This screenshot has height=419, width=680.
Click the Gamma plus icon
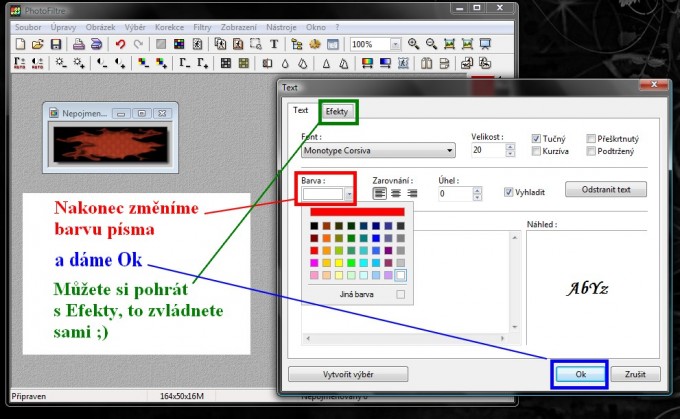pos(203,63)
